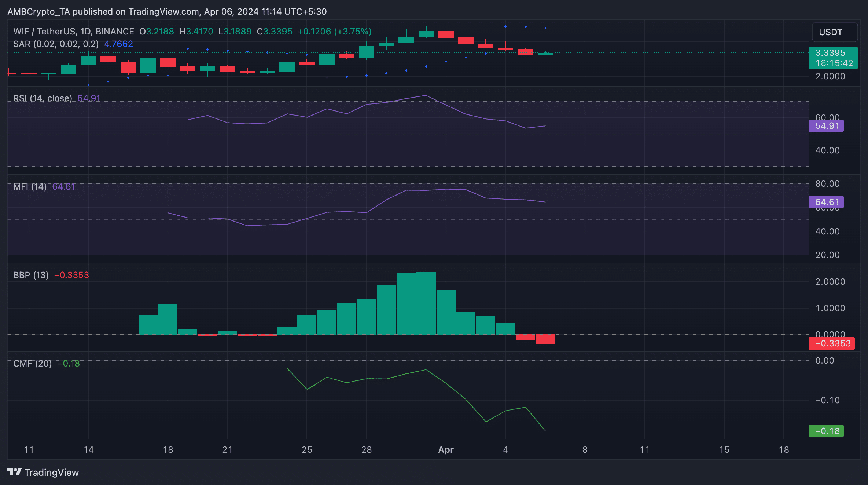
Task: Click the SAR (0.02, 0.02, 0.2) indicator label
Action: coord(56,44)
